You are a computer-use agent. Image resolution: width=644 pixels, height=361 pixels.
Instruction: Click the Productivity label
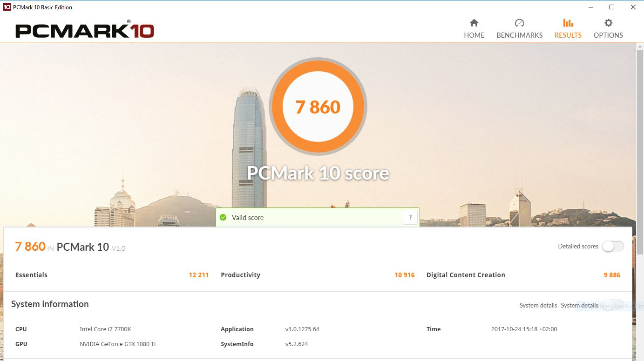tap(240, 275)
